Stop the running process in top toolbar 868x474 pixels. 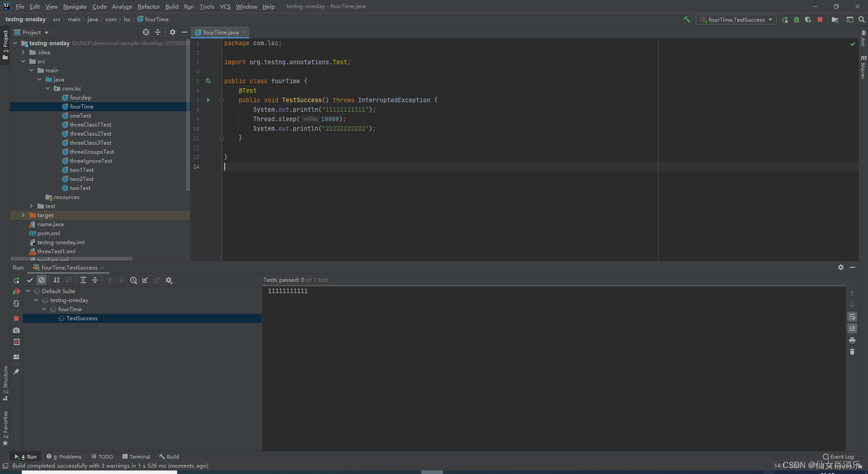point(820,19)
